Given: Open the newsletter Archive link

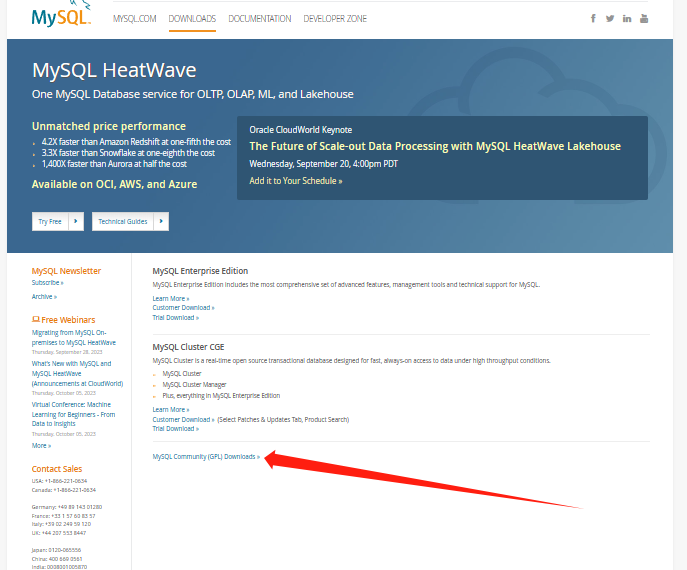Looking at the screenshot, I should click(x=44, y=297).
